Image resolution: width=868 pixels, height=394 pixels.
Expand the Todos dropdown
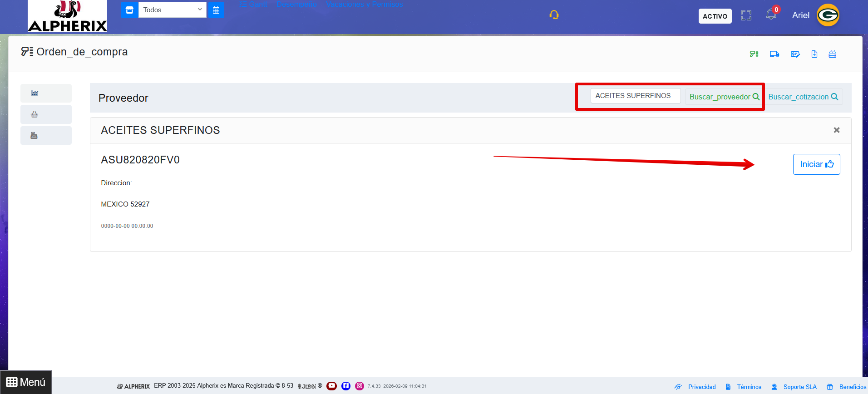(x=172, y=10)
